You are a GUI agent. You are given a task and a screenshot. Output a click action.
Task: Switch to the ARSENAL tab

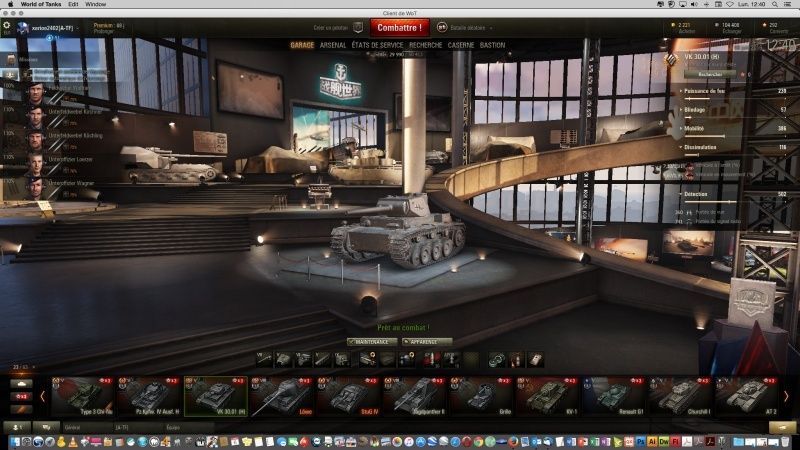click(x=333, y=45)
